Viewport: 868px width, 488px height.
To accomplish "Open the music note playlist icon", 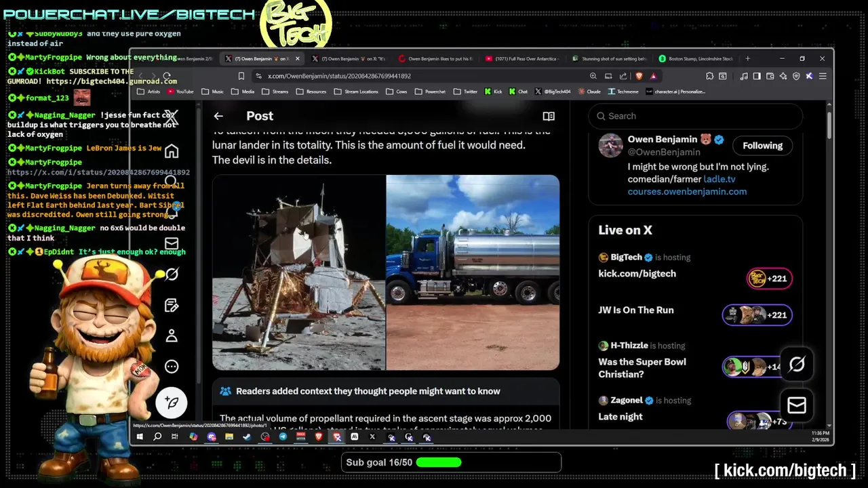I will pos(744,76).
